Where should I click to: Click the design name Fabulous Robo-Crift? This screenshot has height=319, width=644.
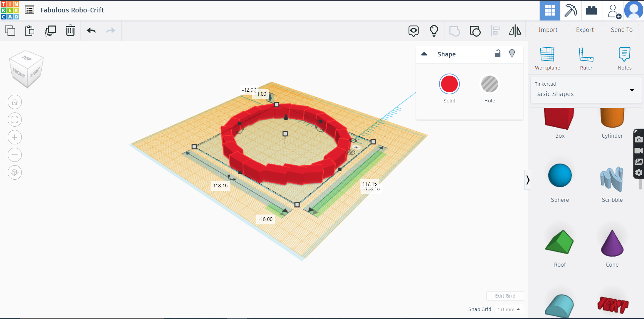(72, 10)
